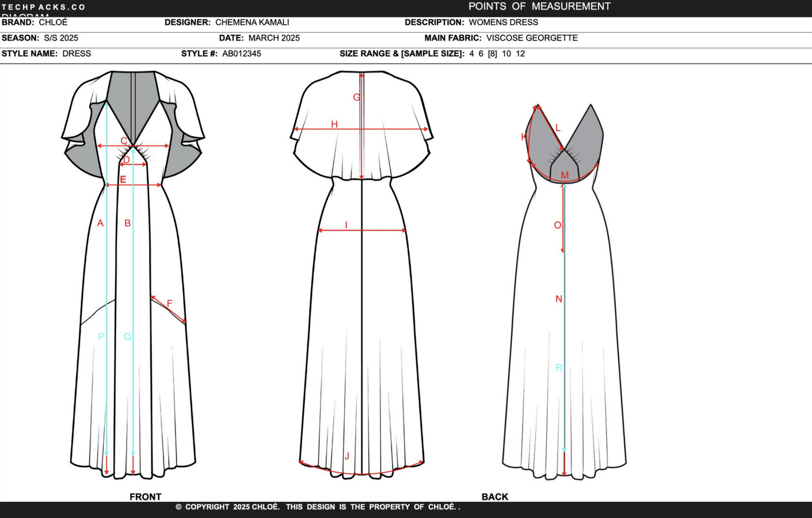Viewport: 812px width, 518px height.
Task: Click the BACK view caption
Action: click(x=495, y=497)
